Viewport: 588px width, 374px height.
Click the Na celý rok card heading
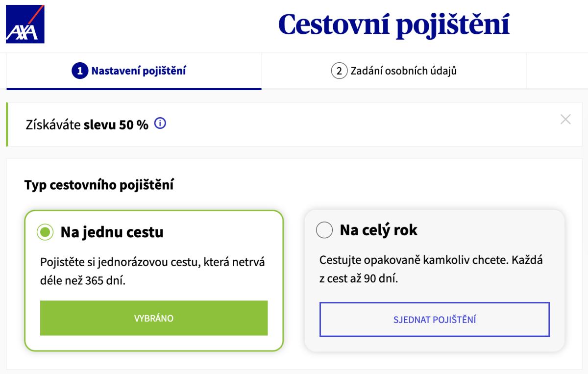coord(379,229)
